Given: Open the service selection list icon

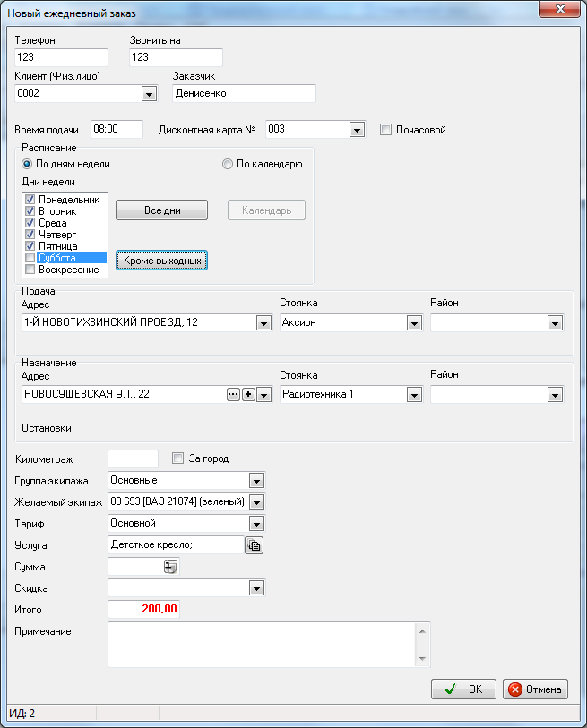Looking at the screenshot, I should click(x=254, y=545).
